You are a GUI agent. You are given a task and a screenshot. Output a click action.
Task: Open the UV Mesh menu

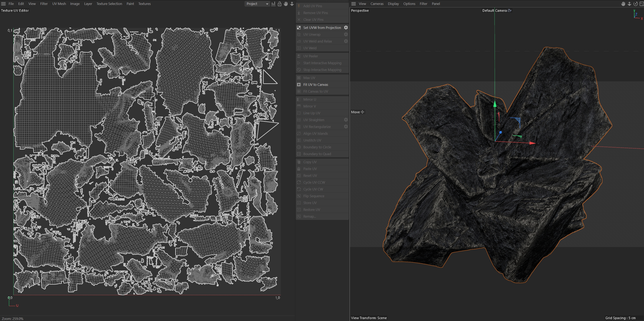pyautogui.click(x=59, y=4)
